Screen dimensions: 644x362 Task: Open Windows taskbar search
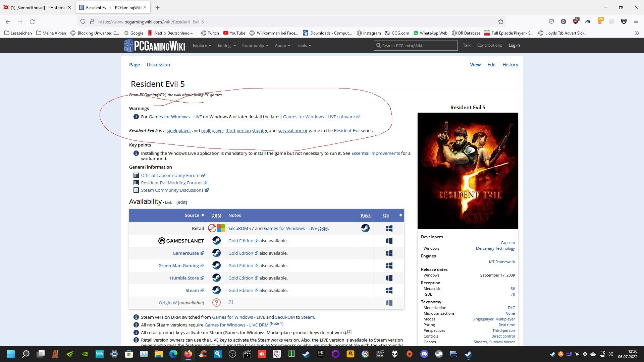point(26,354)
